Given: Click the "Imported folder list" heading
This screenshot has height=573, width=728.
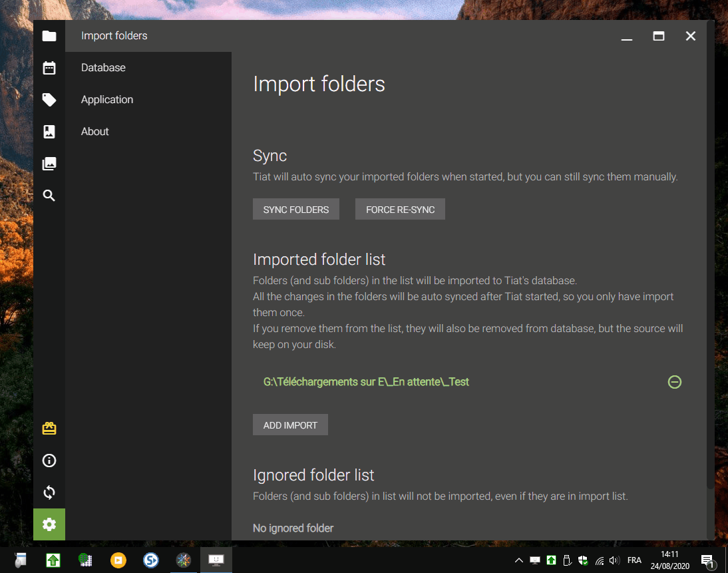Looking at the screenshot, I should click(x=319, y=260).
